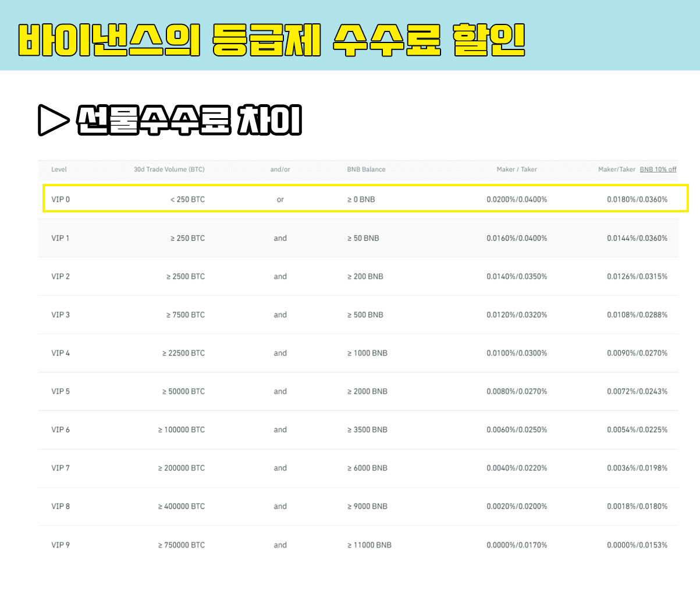This screenshot has height=611, width=700.
Task: Select the 0.0140%/0.0350% fee cell
Action: tap(517, 276)
